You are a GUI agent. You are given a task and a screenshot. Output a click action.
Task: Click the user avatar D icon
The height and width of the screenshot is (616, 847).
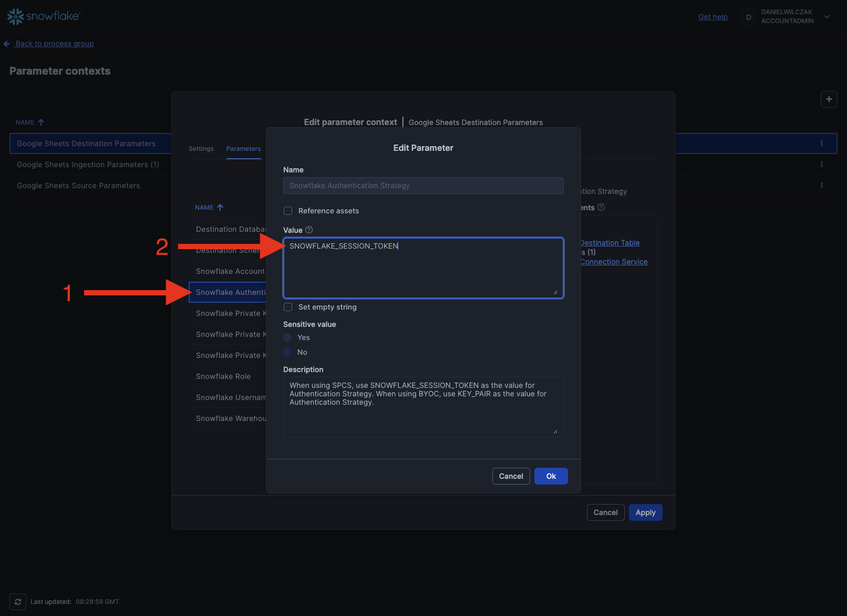[748, 17]
